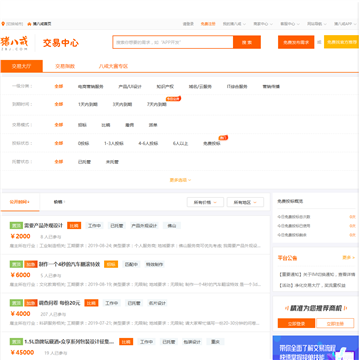360x360 pixels.
Task: Open listing 调查问卷 每份20元
Action: point(59,303)
